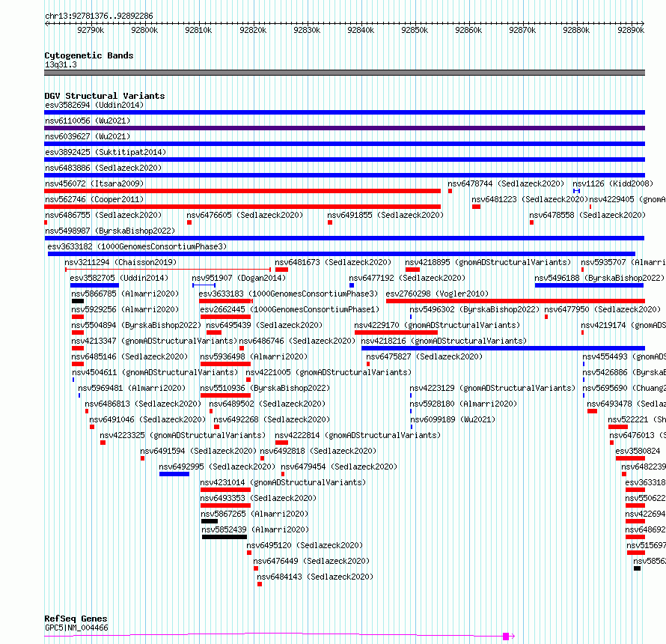Click nsv6489502 (Sedlazeck2020) label
Viewport: 666px width, 644px height.
tap(267, 404)
